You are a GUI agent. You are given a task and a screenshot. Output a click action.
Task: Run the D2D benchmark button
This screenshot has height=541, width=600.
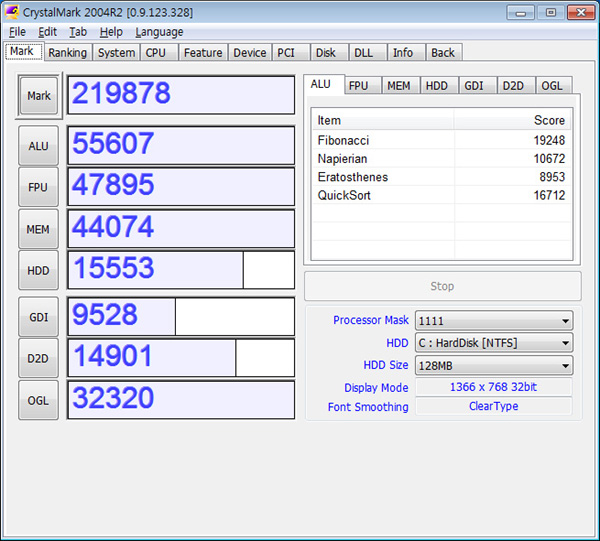click(x=38, y=358)
